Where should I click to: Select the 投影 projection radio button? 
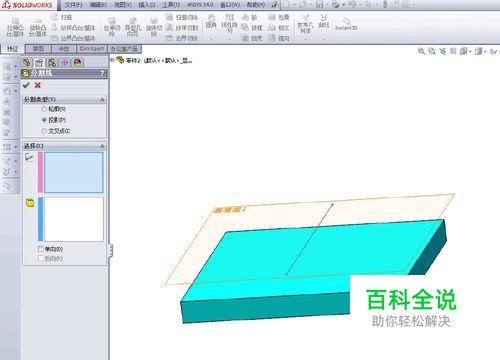(44, 120)
